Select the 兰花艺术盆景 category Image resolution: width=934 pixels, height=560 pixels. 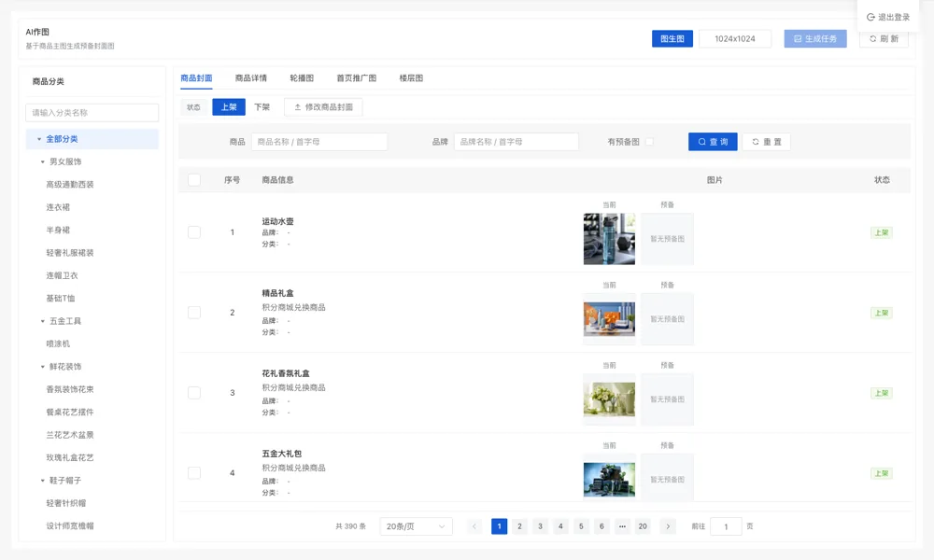[70, 434]
